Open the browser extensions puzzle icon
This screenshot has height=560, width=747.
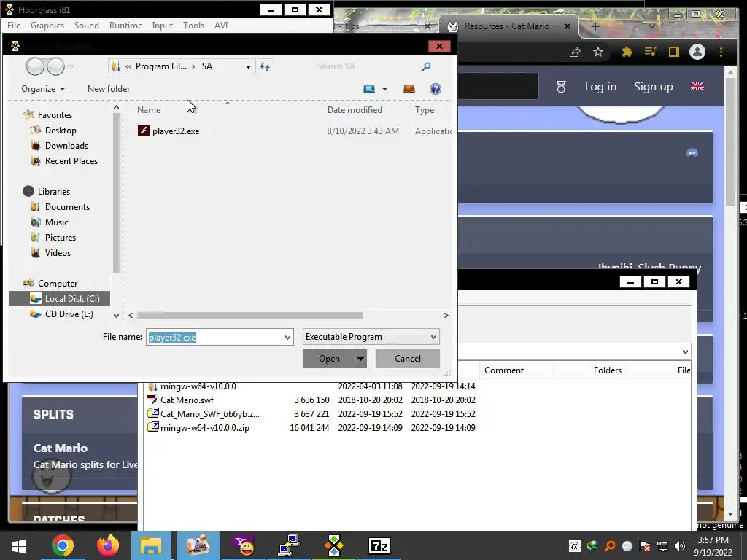pos(627,52)
